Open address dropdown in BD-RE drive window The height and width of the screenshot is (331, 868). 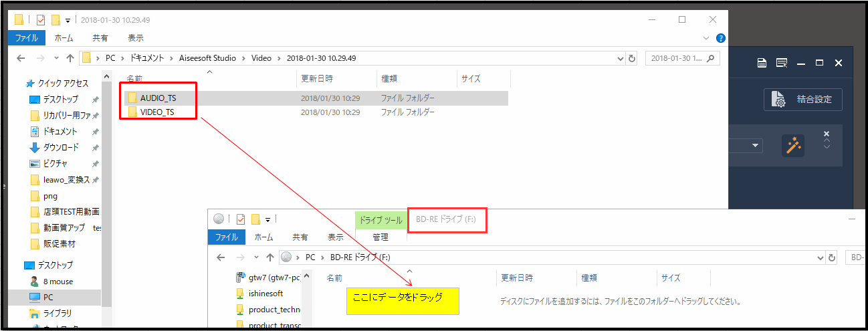[x=821, y=257]
